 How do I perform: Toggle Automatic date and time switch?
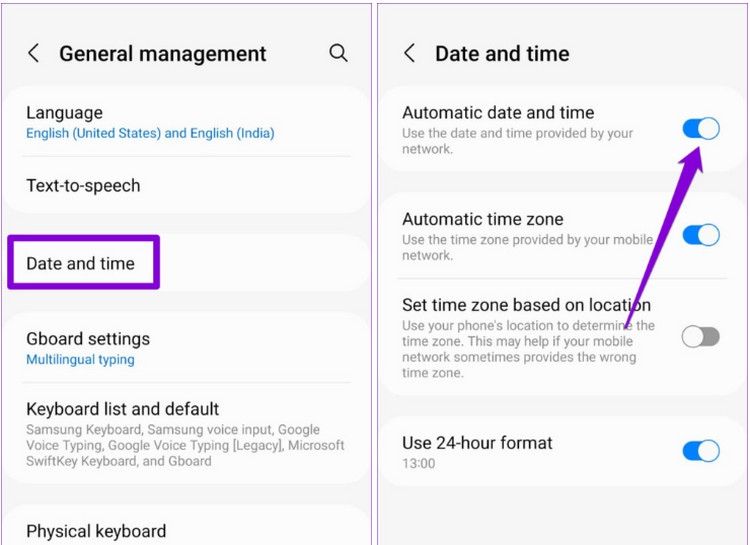[x=701, y=129]
